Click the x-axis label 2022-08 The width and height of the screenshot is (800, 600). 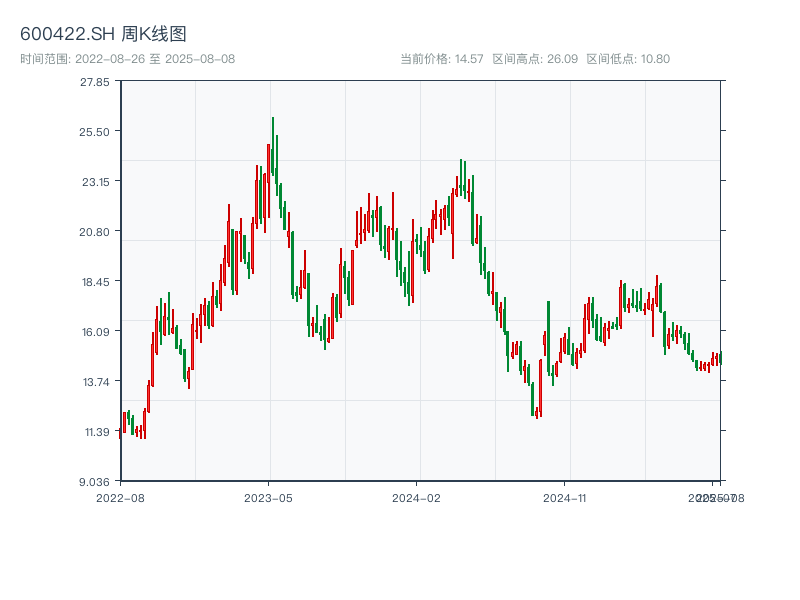pos(120,498)
